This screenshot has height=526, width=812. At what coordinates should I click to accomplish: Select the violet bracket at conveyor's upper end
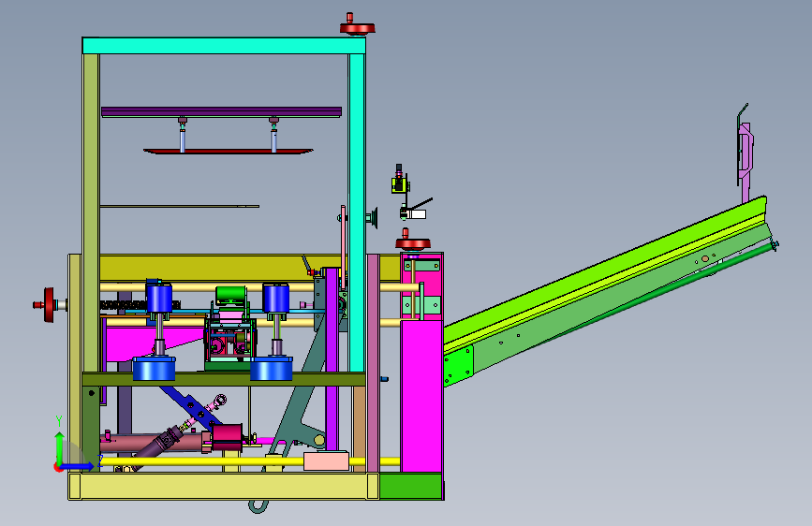point(745,153)
